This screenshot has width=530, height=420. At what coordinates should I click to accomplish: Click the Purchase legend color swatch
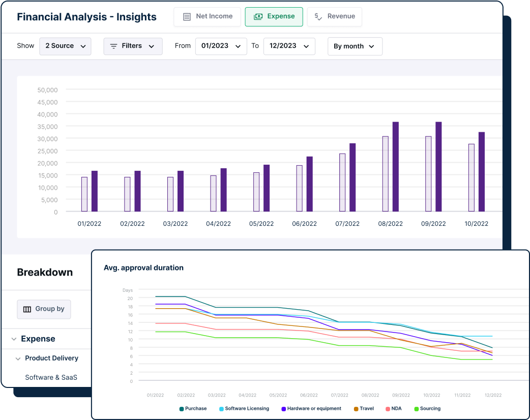182,409
